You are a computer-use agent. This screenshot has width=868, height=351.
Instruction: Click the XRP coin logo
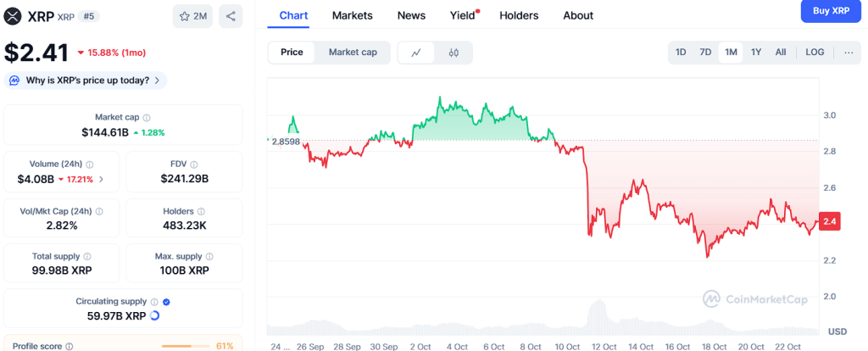coord(13,16)
